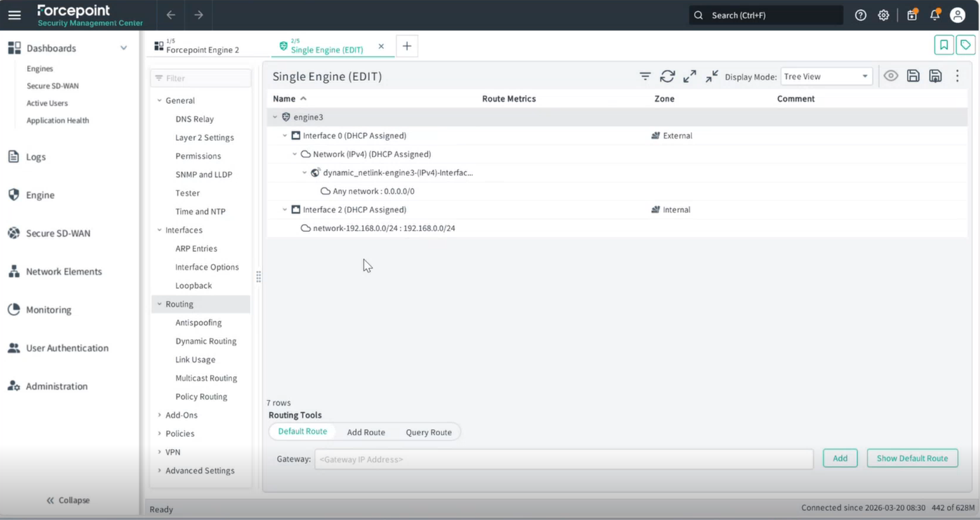
Task: Open the help question mark icon
Action: (861, 15)
